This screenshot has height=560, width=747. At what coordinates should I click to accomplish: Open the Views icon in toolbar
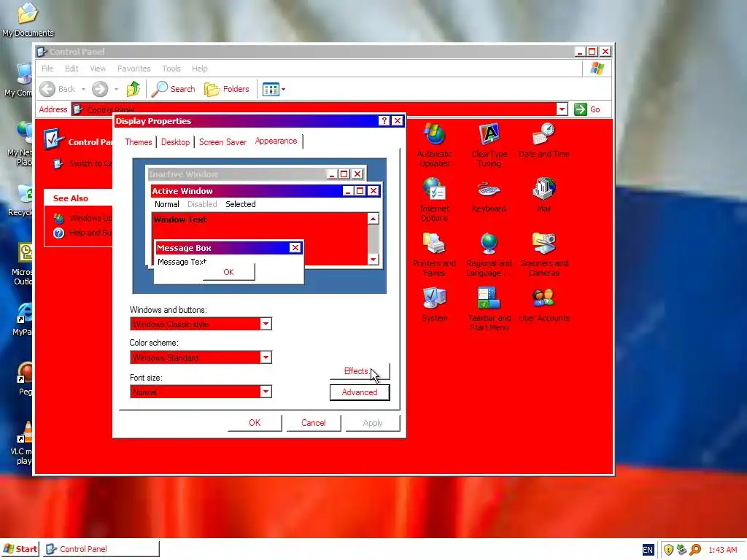tap(271, 89)
